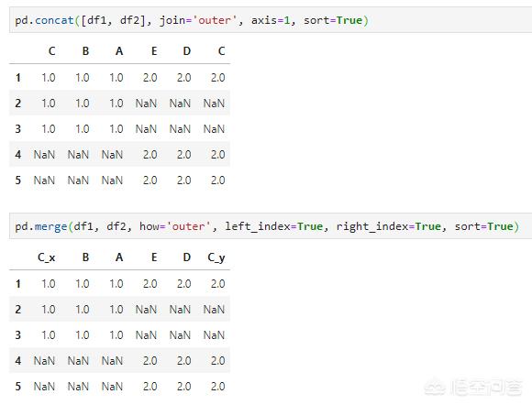Click the axis=1 argument in concat code
Image resolution: width=532 pixels, height=405 pixels.
(x=271, y=20)
